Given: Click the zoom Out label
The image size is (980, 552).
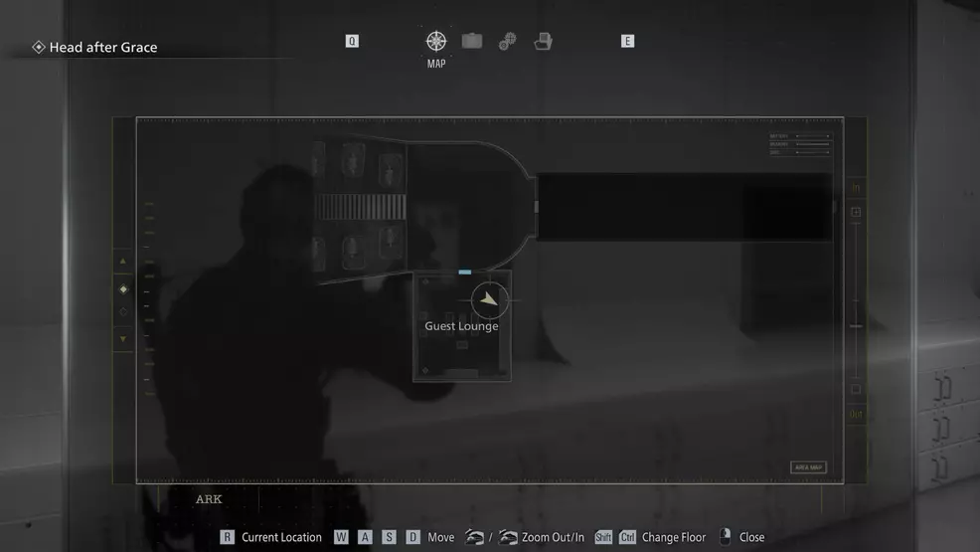Looking at the screenshot, I should click(856, 415).
